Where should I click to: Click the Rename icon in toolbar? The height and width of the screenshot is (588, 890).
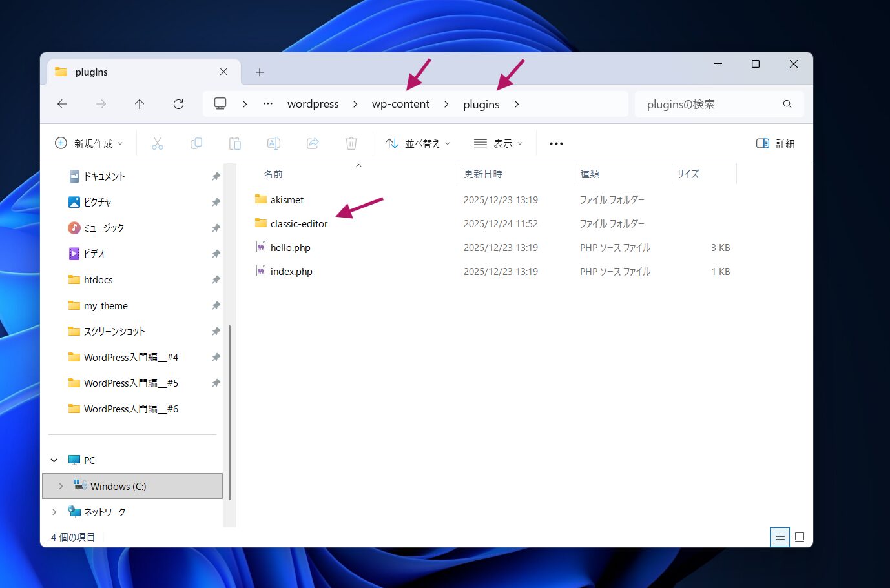pos(274,143)
